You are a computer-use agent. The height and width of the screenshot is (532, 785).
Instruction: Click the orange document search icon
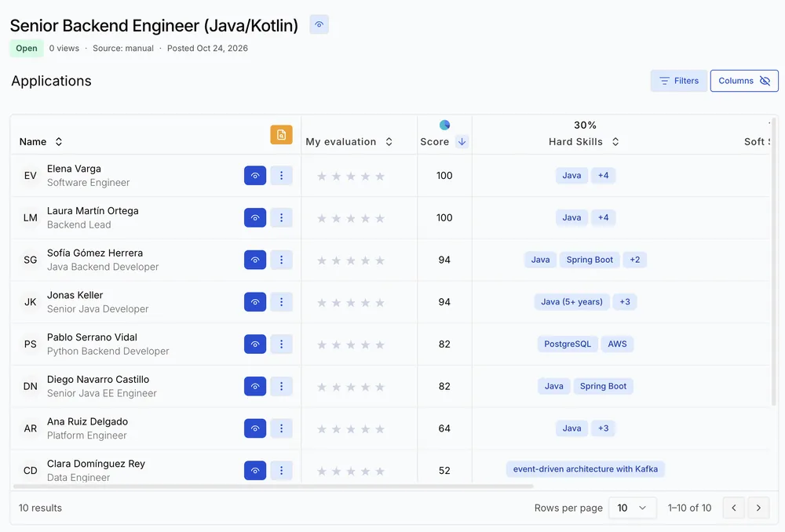281,135
